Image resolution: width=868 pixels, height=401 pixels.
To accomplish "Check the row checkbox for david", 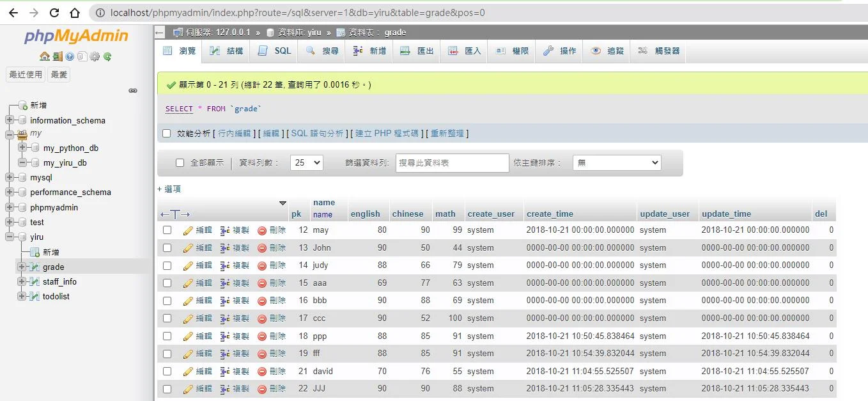I will (x=167, y=371).
